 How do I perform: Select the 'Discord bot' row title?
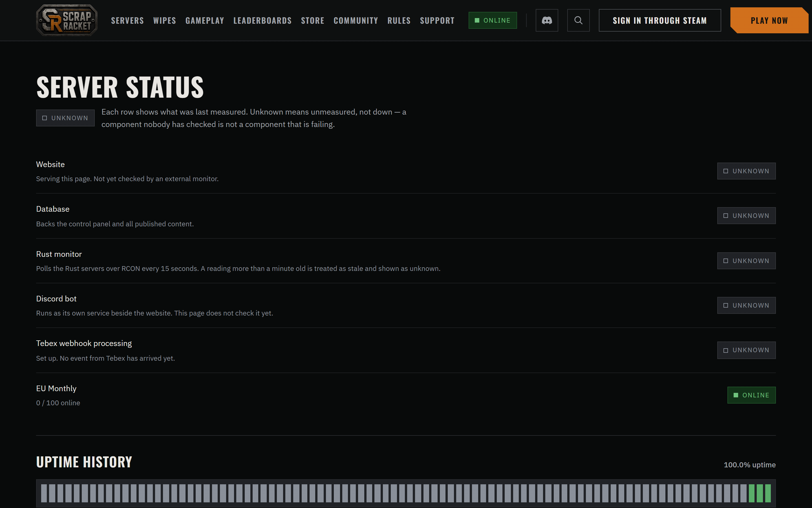tap(56, 299)
